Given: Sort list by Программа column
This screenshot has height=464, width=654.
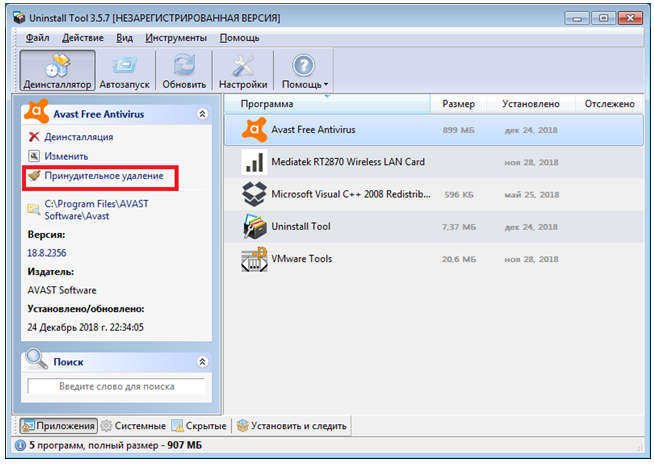Looking at the screenshot, I should [x=327, y=104].
